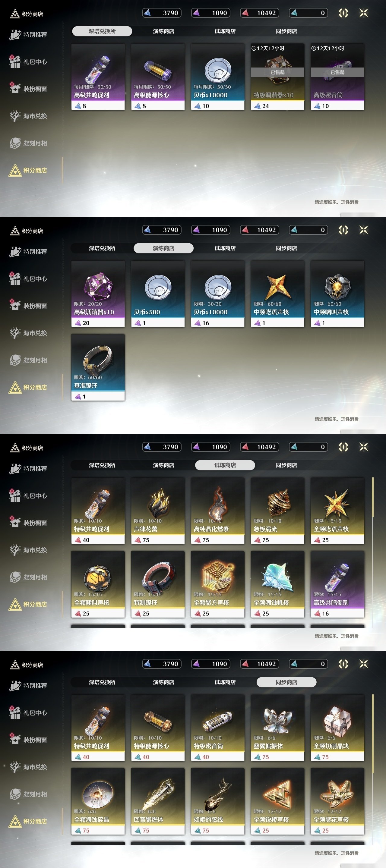
Task: Pick the 基准镶环 ring item
Action: click(98, 367)
